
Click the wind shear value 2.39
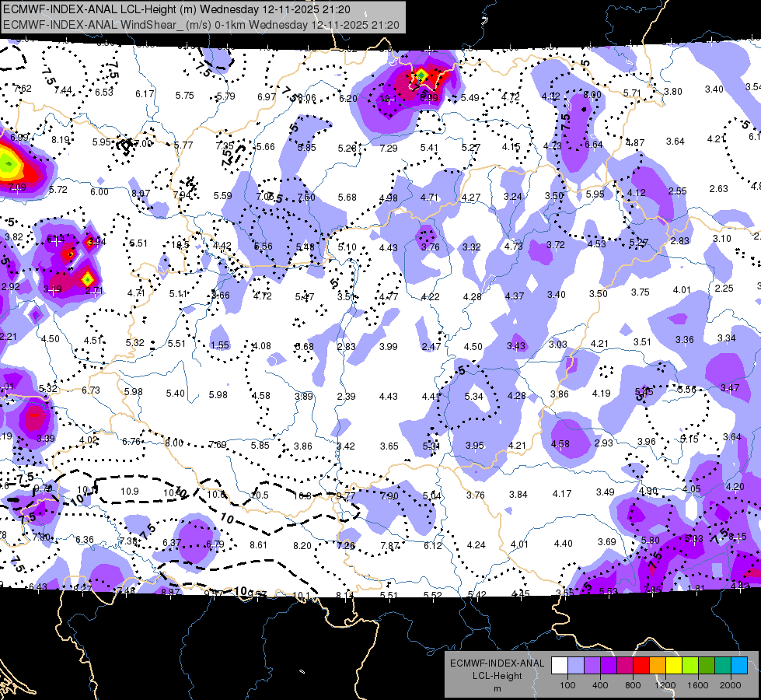pyautogui.click(x=346, y=397)
